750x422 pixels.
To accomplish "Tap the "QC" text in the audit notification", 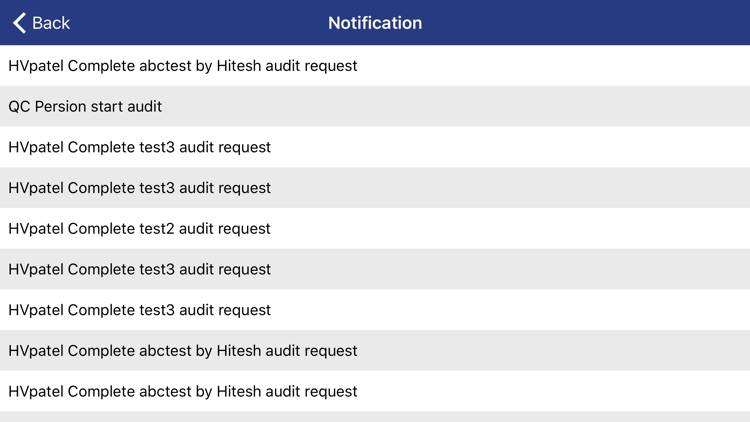I will pos(19,106).
